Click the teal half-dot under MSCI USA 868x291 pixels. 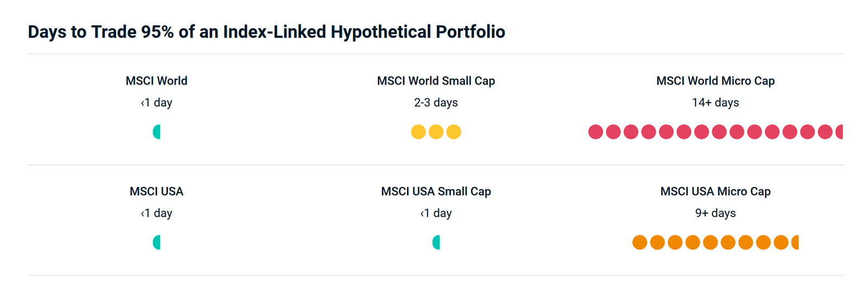pyautogui.click(x=157, y=242)
